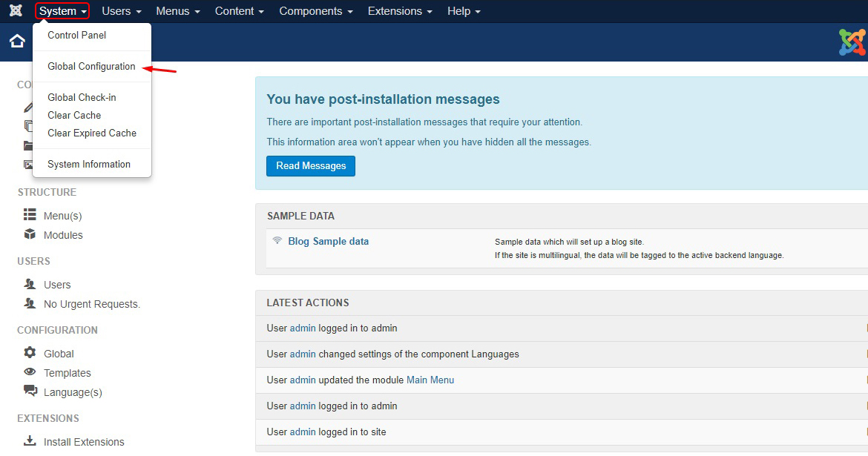Select the Menu(s) list icon under Structure
Viewport: 868px width, 456px height.
(29, 215)
